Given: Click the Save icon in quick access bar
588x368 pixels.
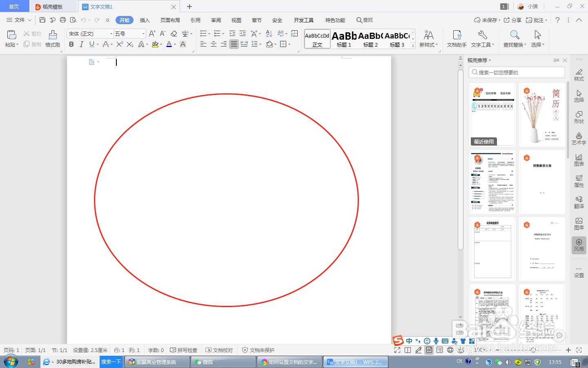Looking at the screenshot, I should 42,20.
